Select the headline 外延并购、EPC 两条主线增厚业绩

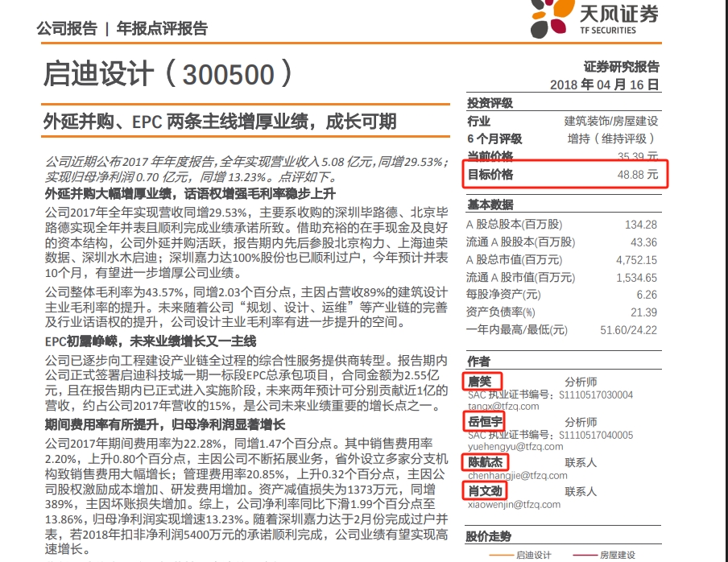pyautogui.click(x=176, y=122)
